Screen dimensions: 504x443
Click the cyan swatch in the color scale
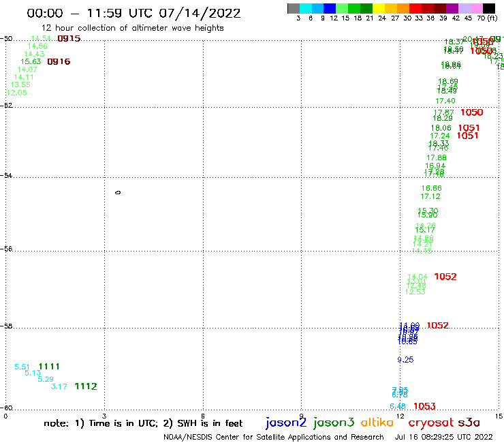click(306, 9)
